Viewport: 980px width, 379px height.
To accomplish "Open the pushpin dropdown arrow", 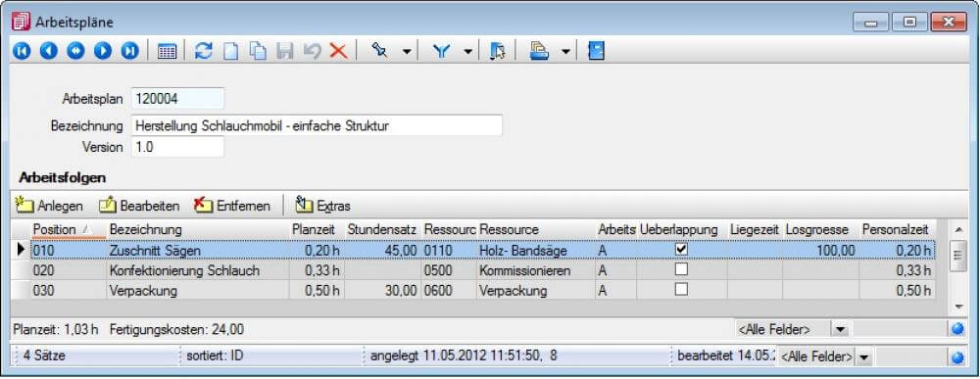I will pos(407,52).
